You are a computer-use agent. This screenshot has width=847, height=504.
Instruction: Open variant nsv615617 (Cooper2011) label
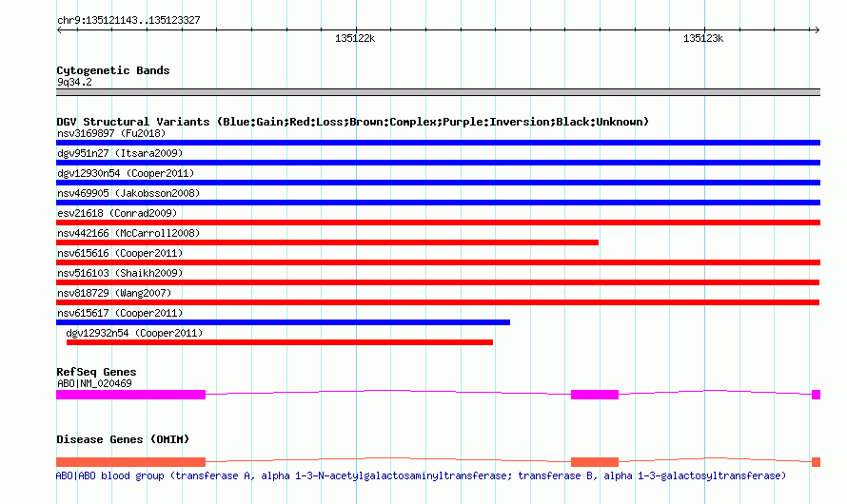120,313
